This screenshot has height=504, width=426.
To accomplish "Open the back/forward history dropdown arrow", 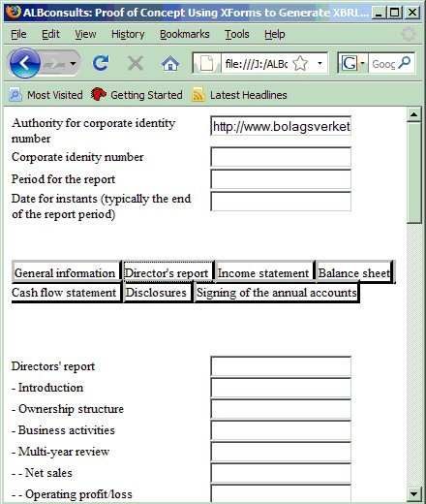I will click(74, 63).
